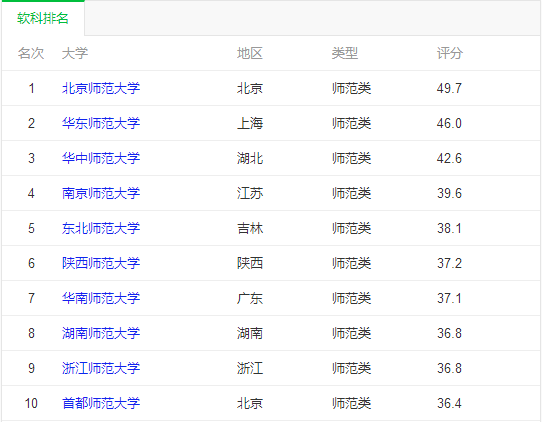Click the 师范类 type in 华南师范大学 row

pyautogui.click(x=352, y=298)
